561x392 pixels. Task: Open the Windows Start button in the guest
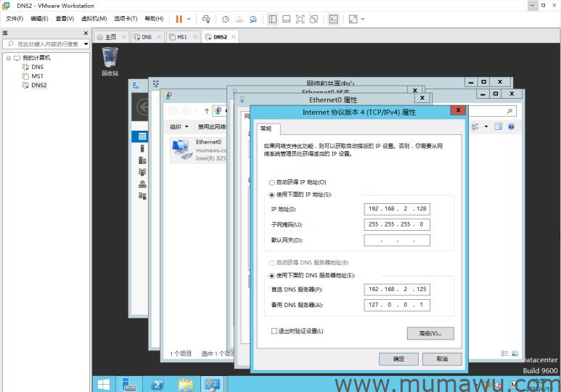tap(104, 384)
